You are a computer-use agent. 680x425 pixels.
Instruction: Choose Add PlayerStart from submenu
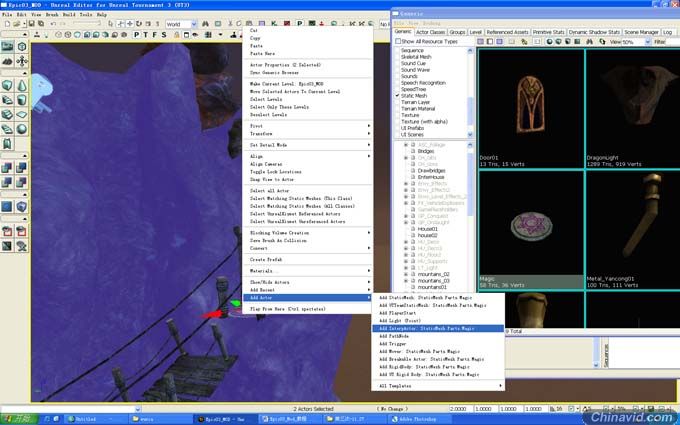tap(438, 313)
